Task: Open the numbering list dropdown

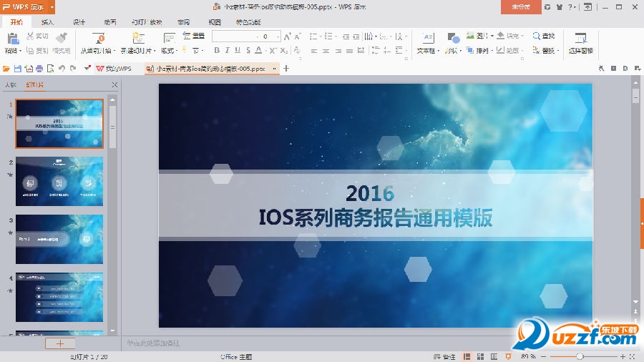Action: [x=336, y=36]
